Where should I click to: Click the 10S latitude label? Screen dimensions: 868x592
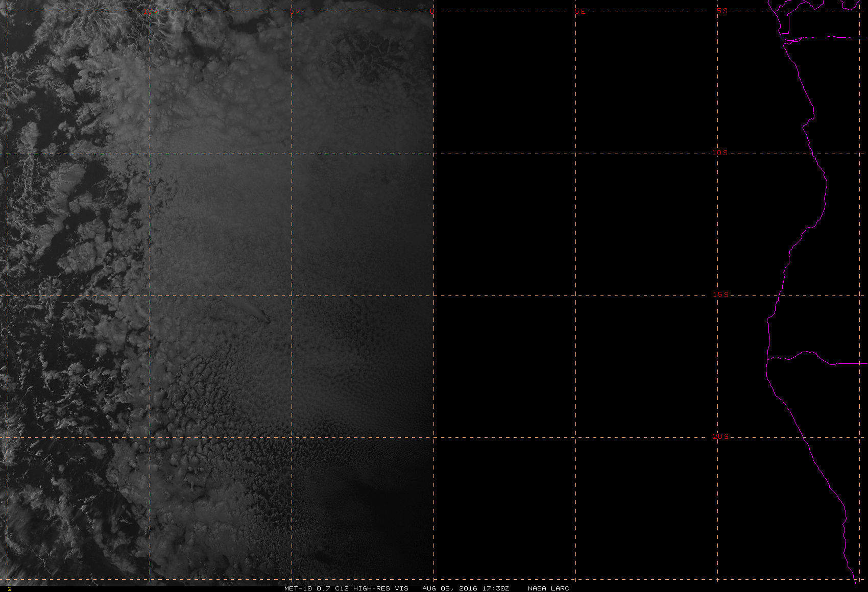(x=720, y=153)
